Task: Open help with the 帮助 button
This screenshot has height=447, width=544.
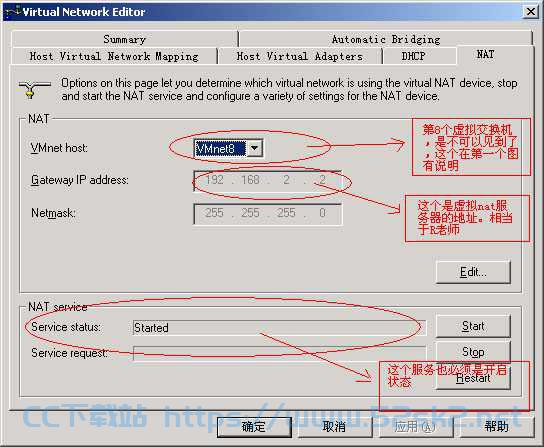Action: click(497, 427)
